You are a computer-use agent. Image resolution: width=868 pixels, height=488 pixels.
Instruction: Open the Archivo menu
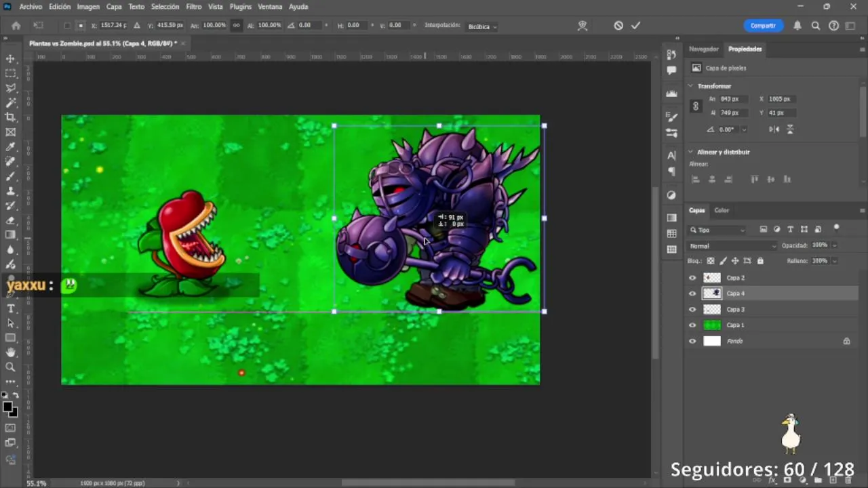point(31,7)
